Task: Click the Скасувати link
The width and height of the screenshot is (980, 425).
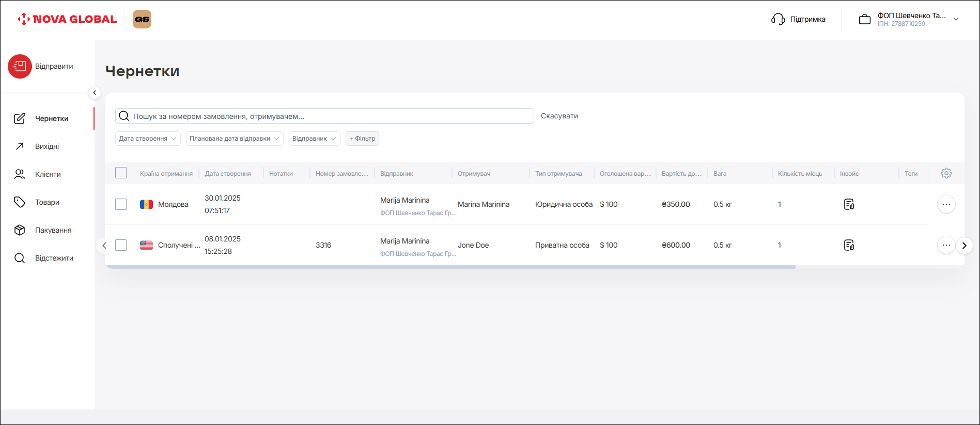Action: click(x=559, y=116)
